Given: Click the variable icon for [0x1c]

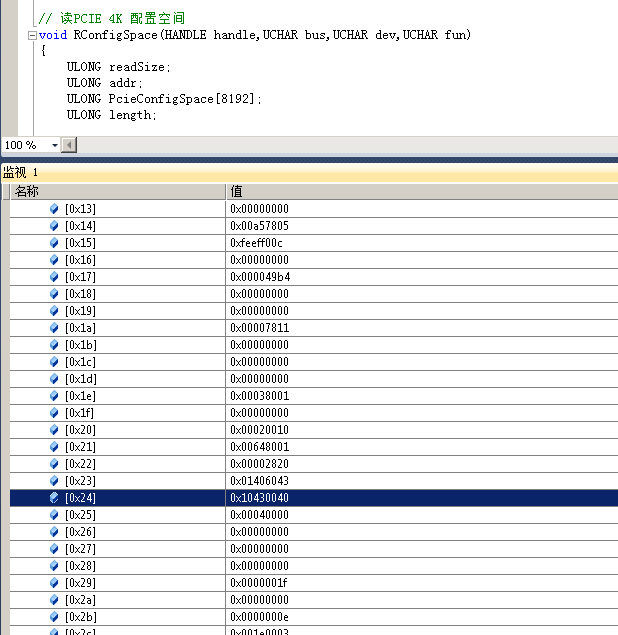Looking at the screenshot, I should [54, 362].
